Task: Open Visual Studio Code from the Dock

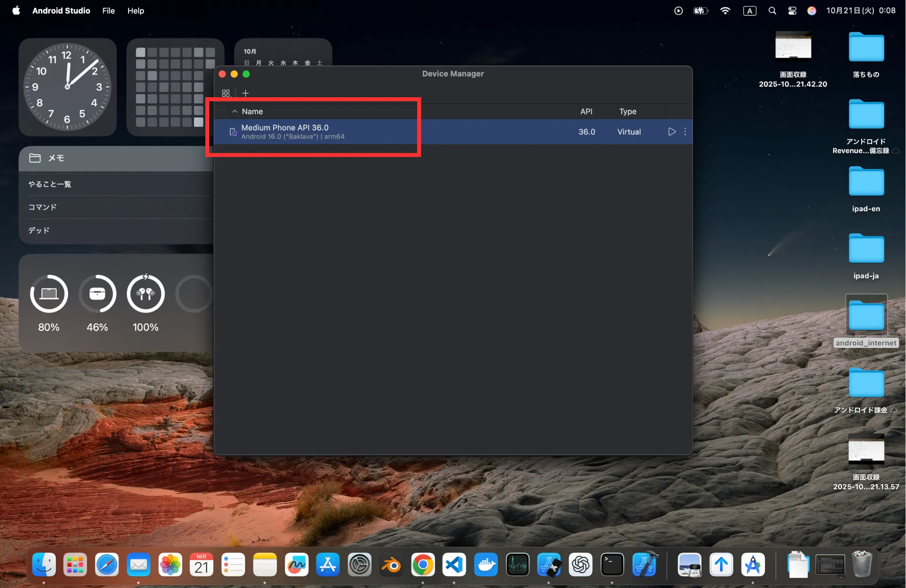Action: pyautogui.click(x=454, y=565)
